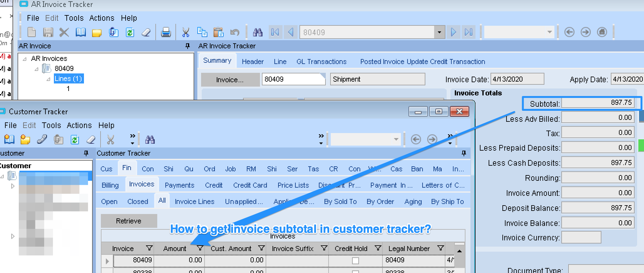Collapse the AR Invoices tree root node
Viewport: 644px width, 273px height.
click(x=24, y=59)
